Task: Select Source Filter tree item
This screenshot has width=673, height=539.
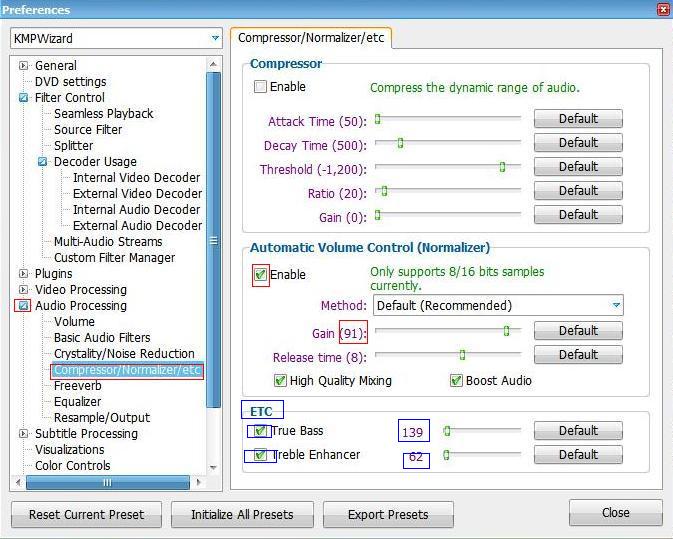Action: coord(88,130)
